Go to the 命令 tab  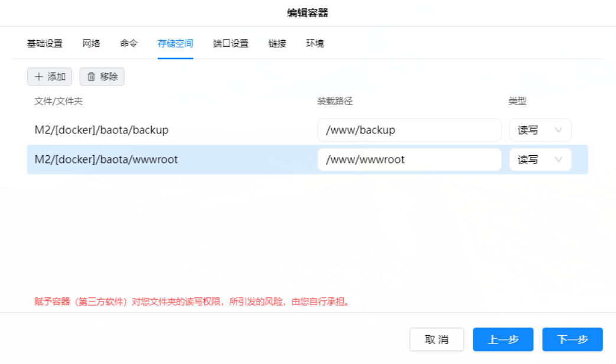pyautogui.click(x=129, y=43)
